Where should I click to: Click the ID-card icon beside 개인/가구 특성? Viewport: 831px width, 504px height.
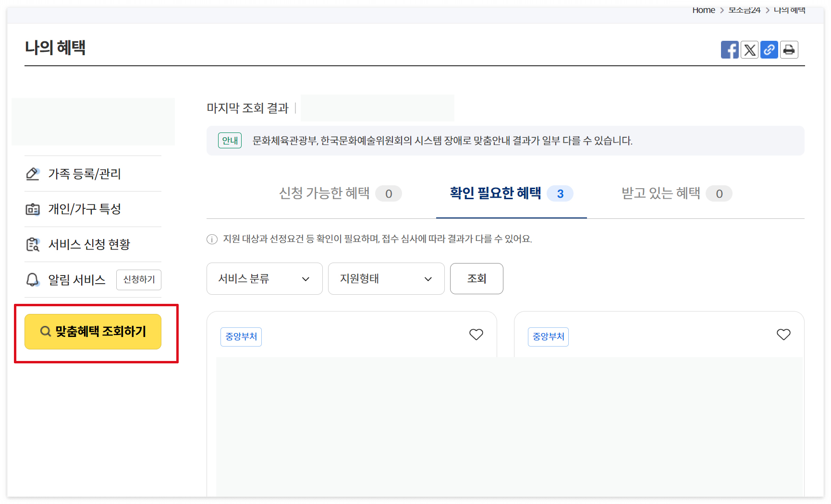click(x=33, y=209)
